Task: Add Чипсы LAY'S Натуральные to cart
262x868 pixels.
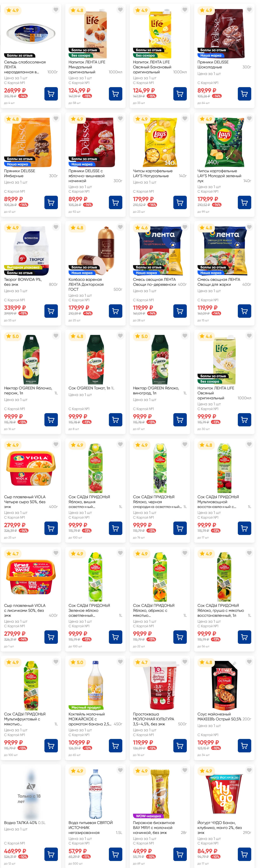Action: pyautogui.click(x=180, y=203)
